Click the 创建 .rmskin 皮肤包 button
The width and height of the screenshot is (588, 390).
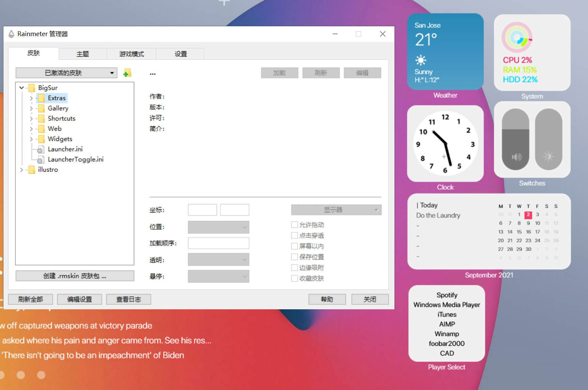[75, 276]
